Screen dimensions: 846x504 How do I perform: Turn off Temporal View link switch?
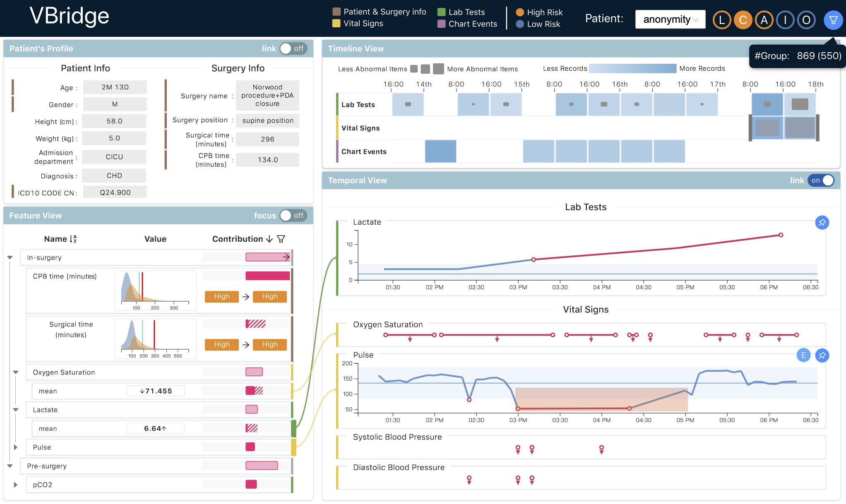point(821,180)
